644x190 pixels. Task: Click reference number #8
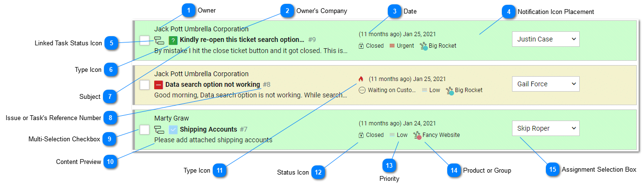pyautogui.click(x=266, y=84)
